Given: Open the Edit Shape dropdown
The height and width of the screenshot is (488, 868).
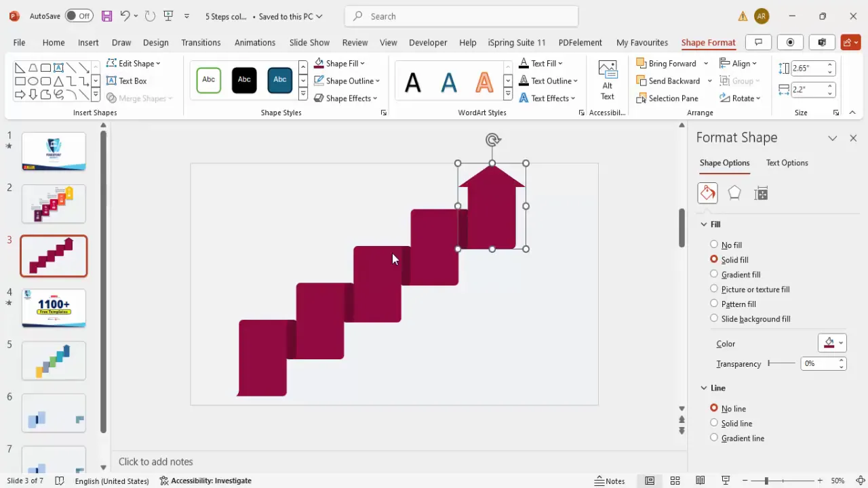Looking at the screenshot, I should point(134,63).
